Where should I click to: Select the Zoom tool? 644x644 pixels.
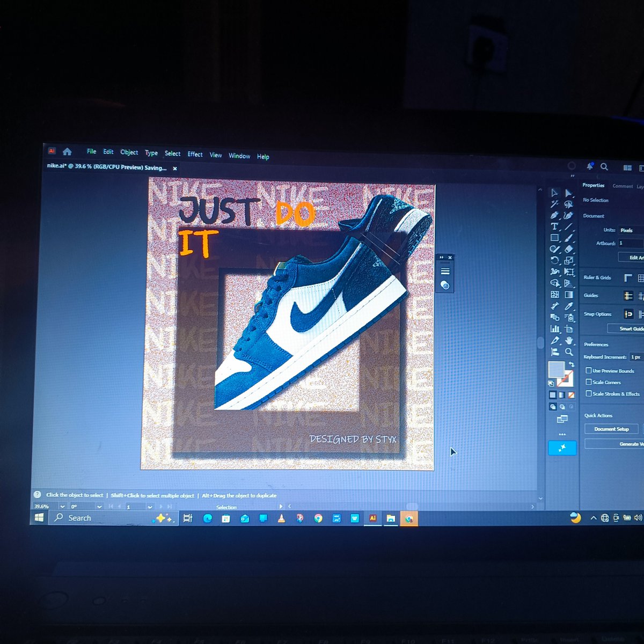coord(569,352)
